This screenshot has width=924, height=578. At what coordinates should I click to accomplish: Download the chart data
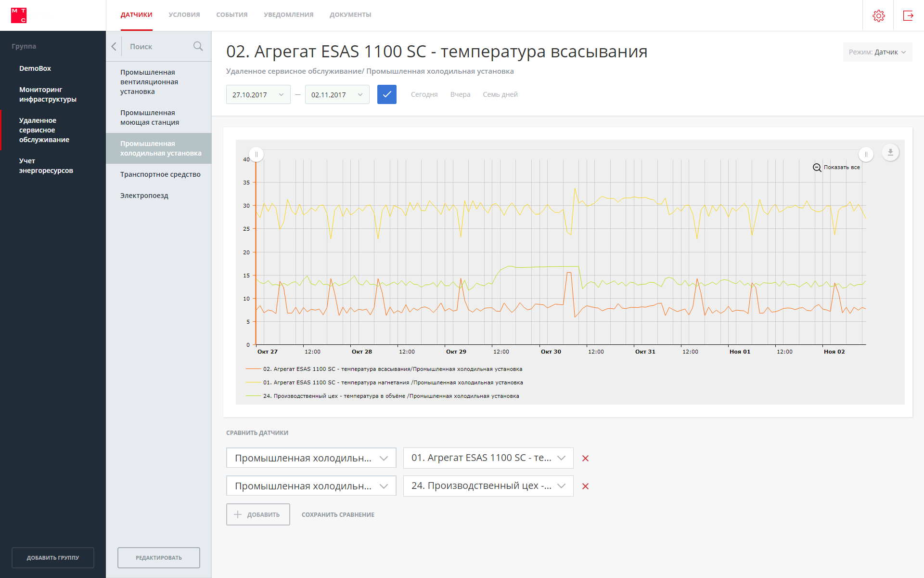point(890,152)
